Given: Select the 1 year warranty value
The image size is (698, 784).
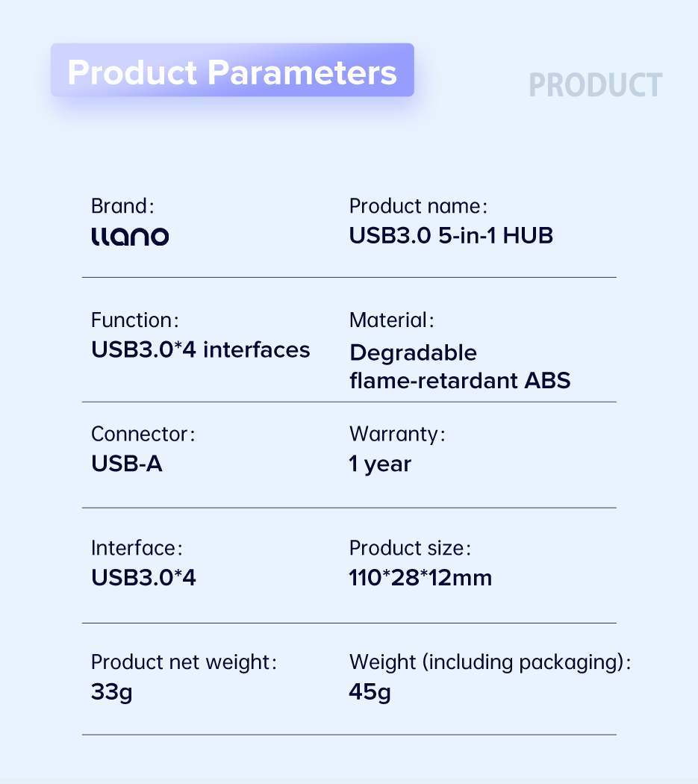Looking at the screenshot, I should [x=380, y=464].
